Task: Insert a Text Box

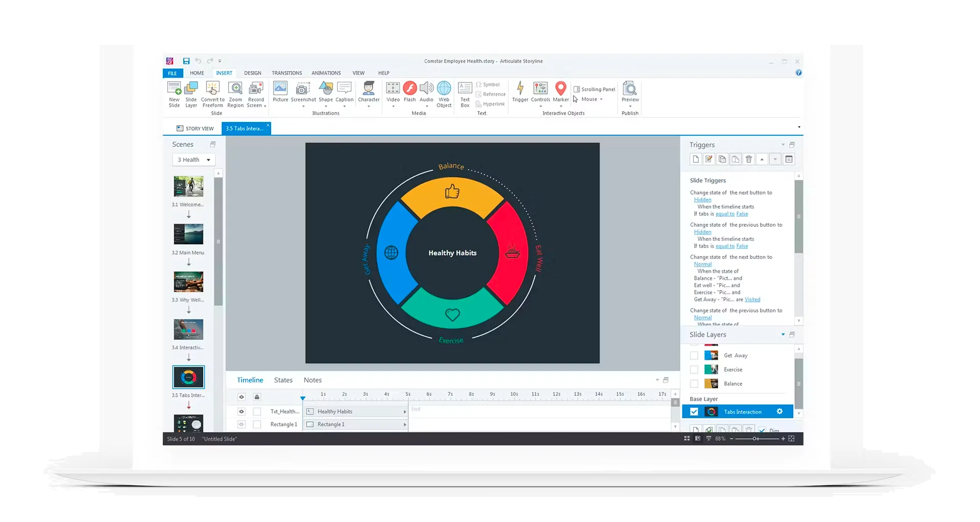Action: (465, 94)
